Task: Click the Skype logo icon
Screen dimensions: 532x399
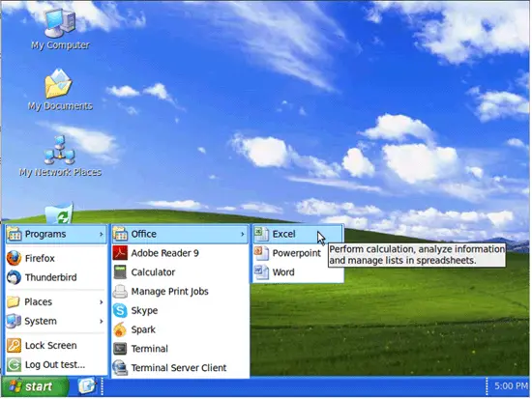Action: 120,310
